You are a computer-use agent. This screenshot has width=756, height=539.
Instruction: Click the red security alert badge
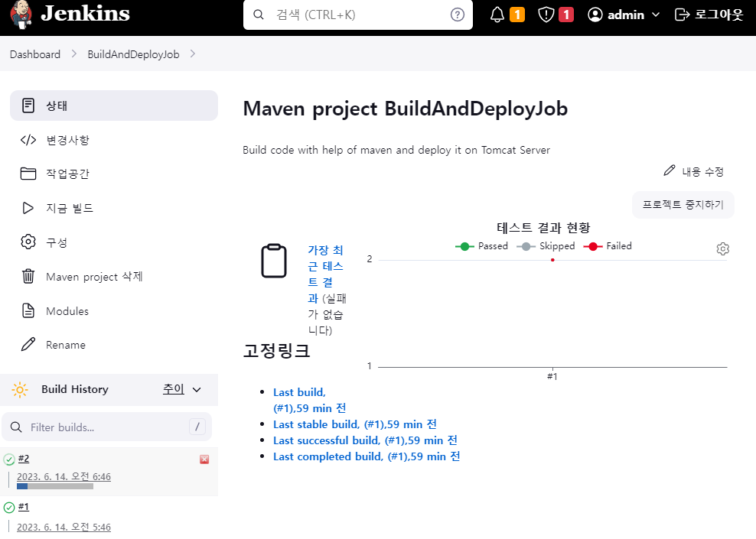(x=566, y=15)
